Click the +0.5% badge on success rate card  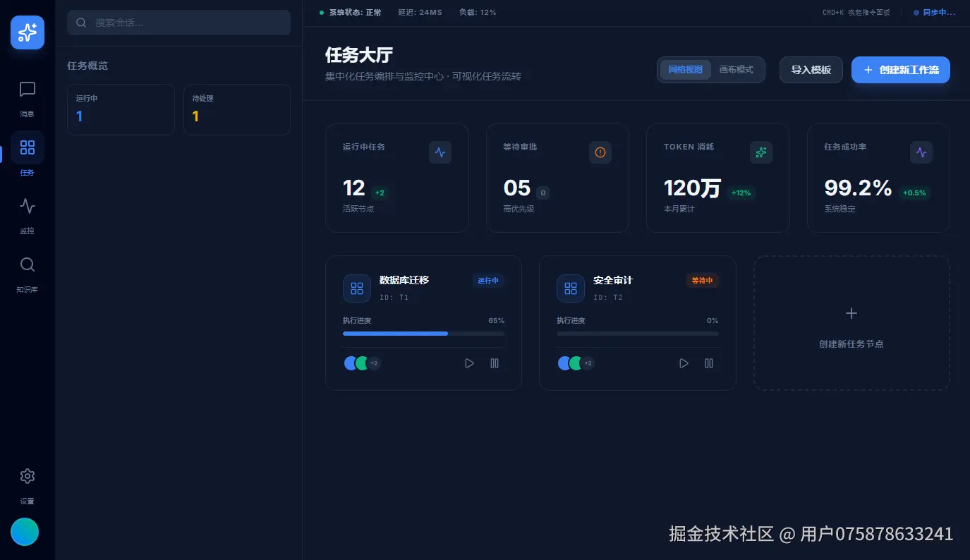[x=915, y=193]
